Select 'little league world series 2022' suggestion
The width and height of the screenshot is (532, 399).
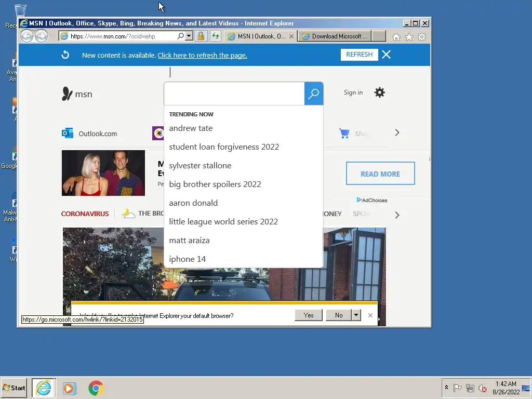[223, 221]
